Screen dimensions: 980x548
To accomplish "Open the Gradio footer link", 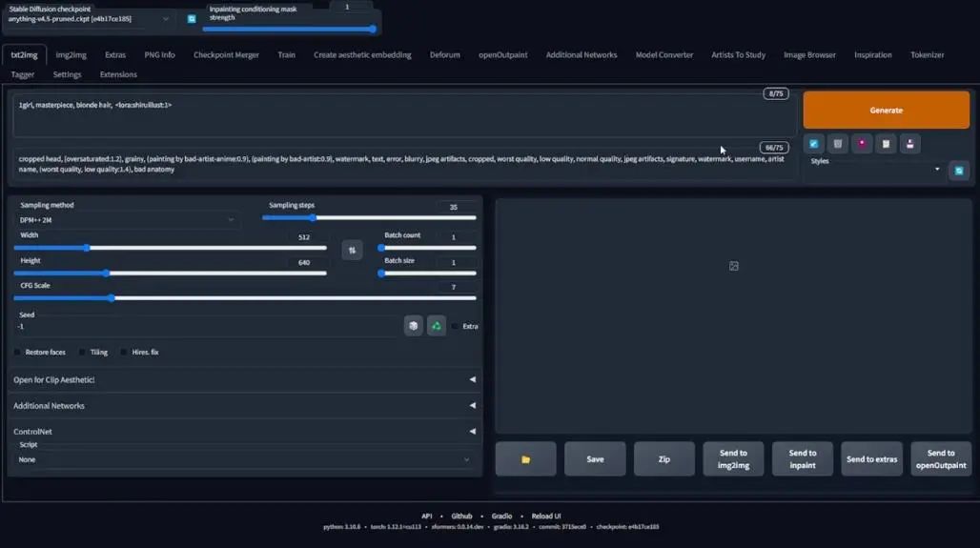I will (501, 517).
